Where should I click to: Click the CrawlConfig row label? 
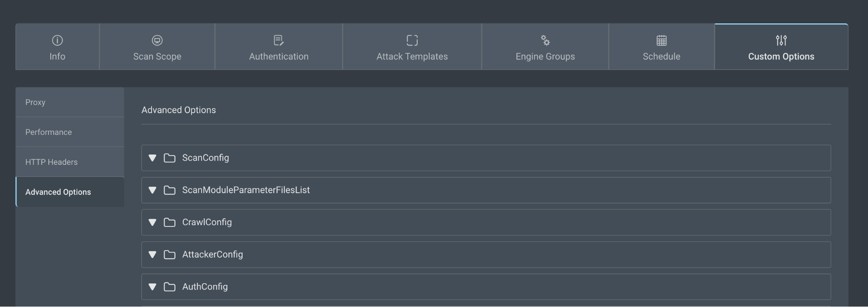(x=207, y=222)
